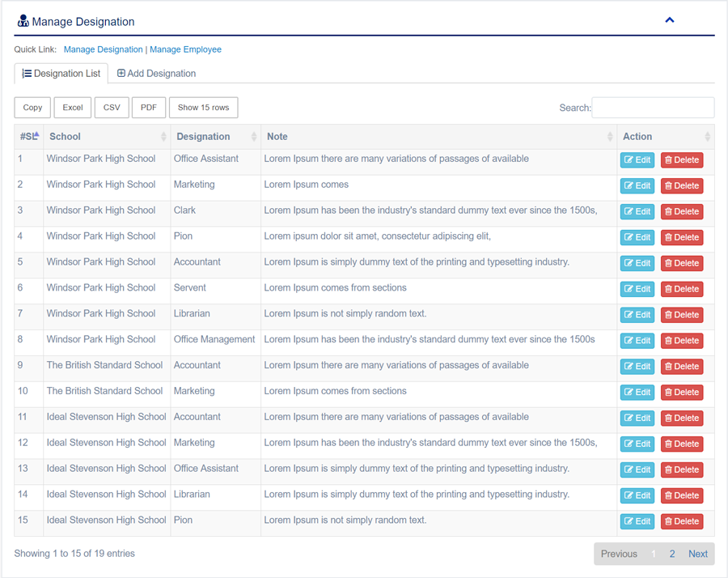Edit row 12 Ideal Stevenson Marketing
The height and width of the screenshot is (578, 728).
pyautogui.click(x=637, y=444)
